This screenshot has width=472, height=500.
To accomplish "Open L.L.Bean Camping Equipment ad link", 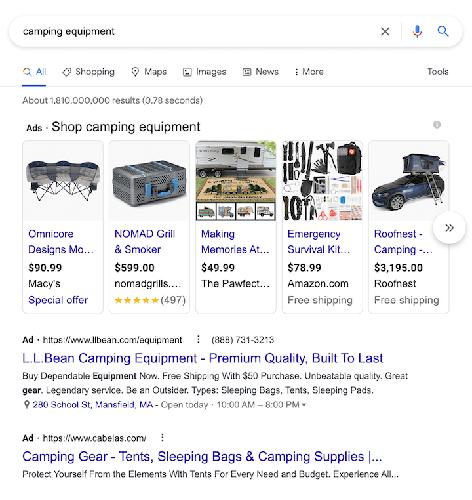I will (x=203, y=358).
